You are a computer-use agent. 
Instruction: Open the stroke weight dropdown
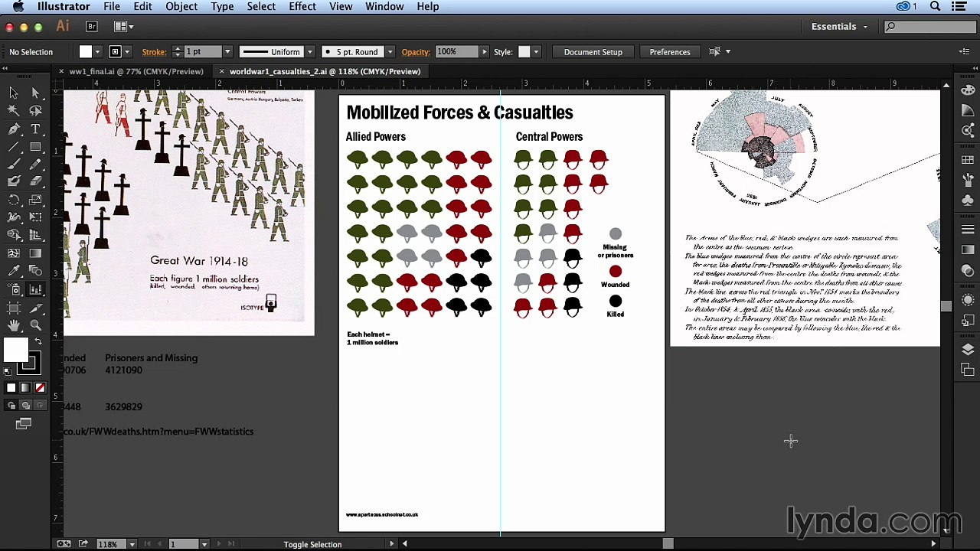[227, 52]
